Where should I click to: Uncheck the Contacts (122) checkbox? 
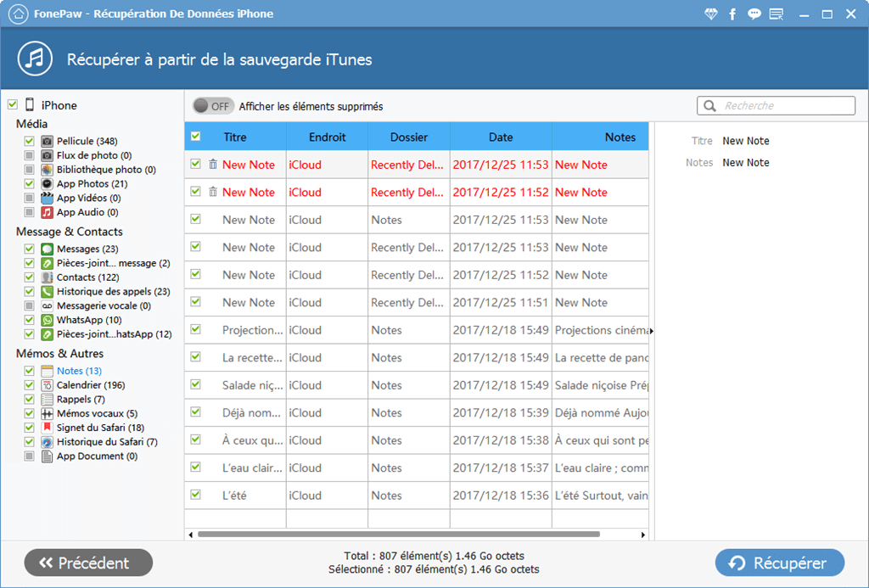[x=30, y=277]
